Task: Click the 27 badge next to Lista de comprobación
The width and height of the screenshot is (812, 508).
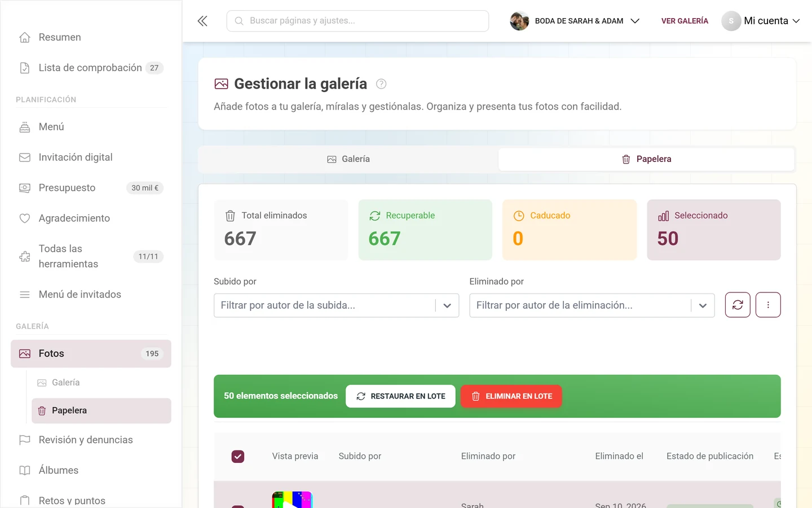Action: click(x=155, y=68)
